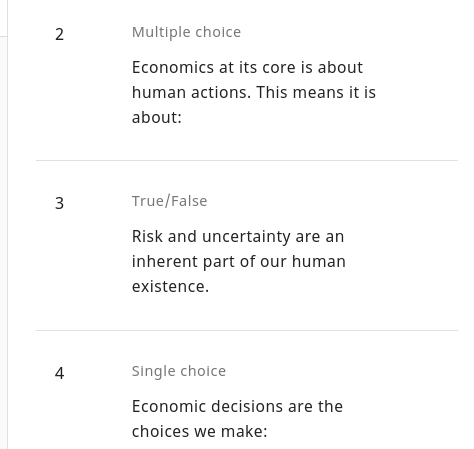Click "Risk and uncertainty are an" line

(238, 237)
